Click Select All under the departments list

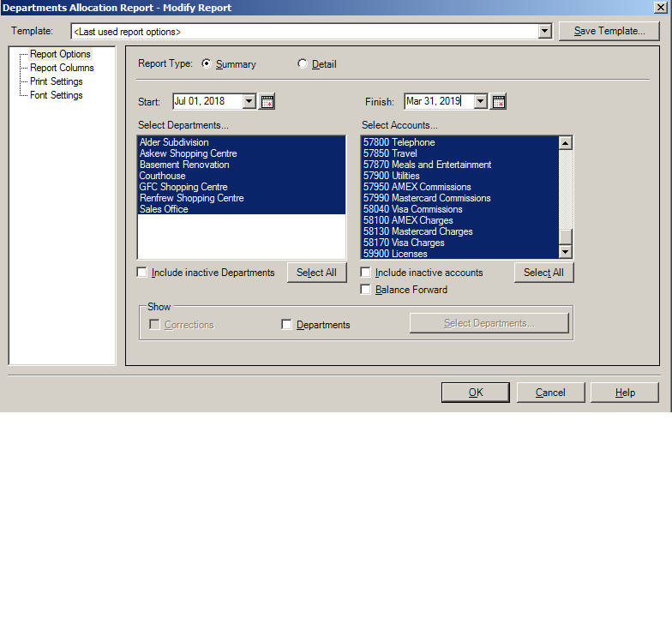317,273
